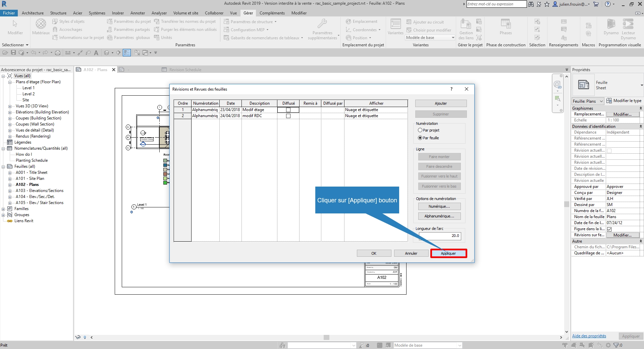Click Purger les éléments non utilisés
644x349 pixels.
(185, 30)
